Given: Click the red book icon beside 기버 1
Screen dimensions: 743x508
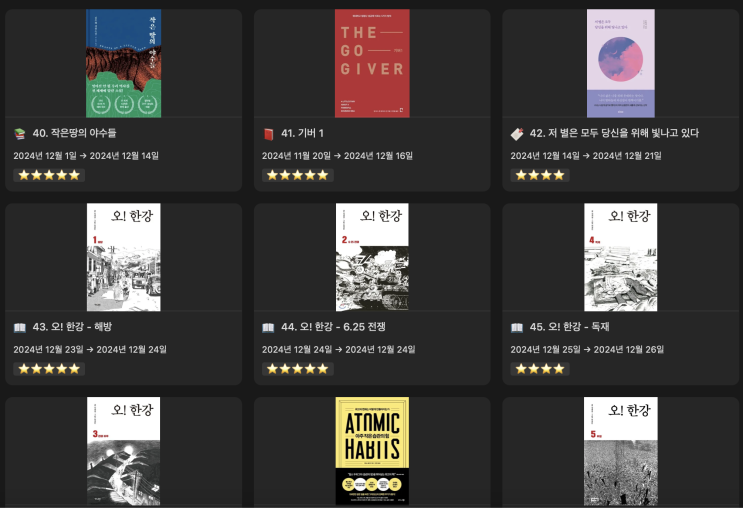Looking at the screenshot, I should (x=268, y=134).
